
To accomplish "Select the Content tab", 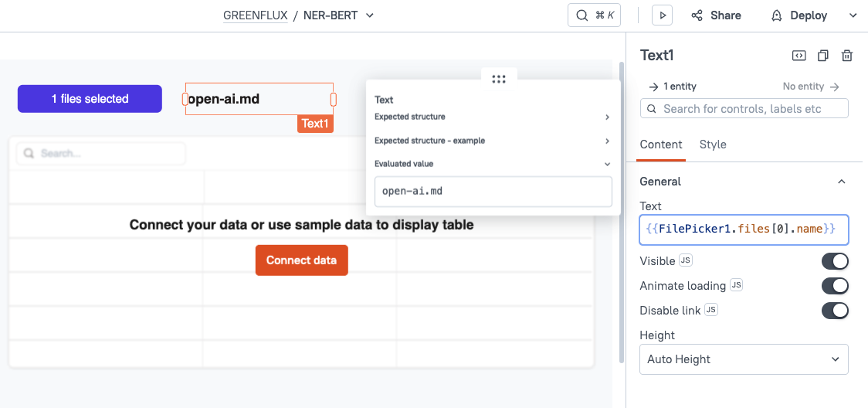I will click(x=661, y=144).
